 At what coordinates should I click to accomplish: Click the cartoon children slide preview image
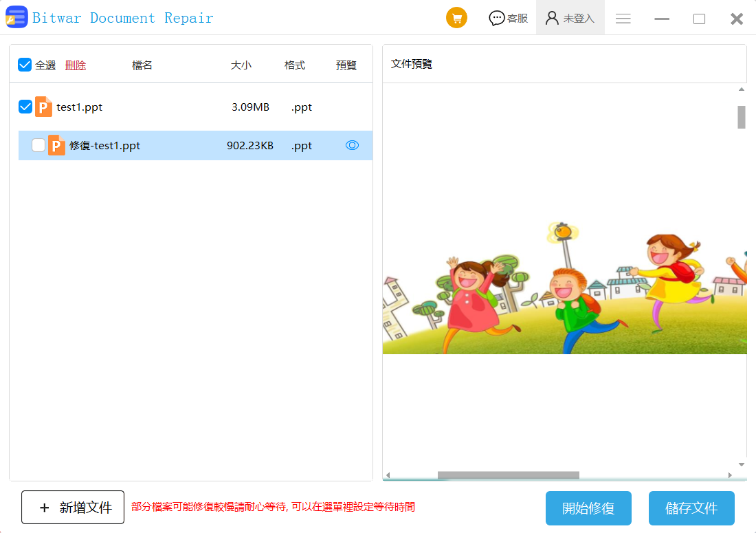(564, 287)
